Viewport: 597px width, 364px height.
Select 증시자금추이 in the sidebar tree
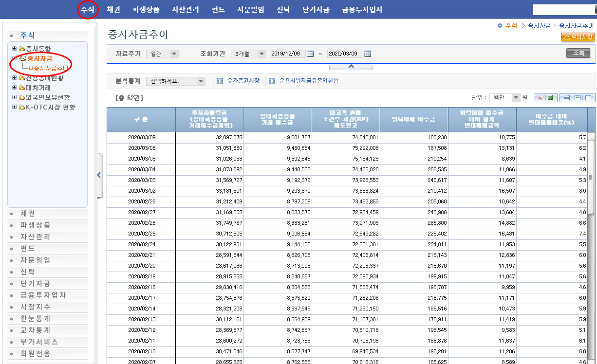click(51, 68)
